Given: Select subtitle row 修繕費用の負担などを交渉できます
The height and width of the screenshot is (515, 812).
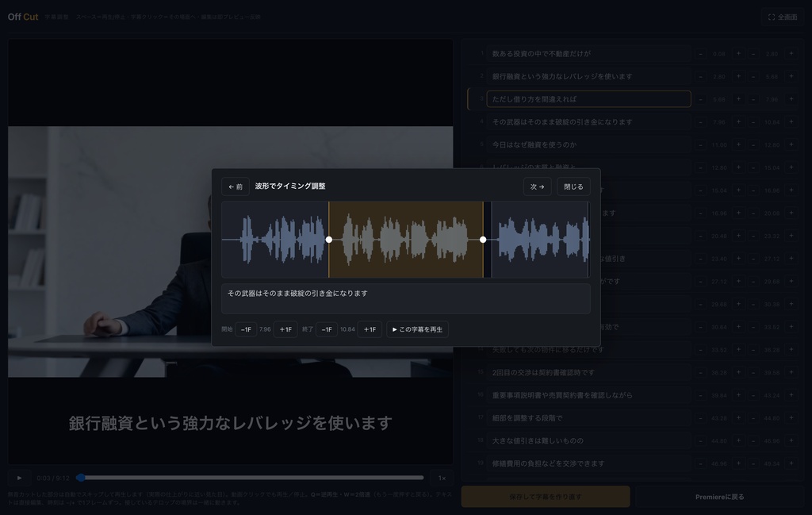Looking at the screenshot, I should click(x=588, y=463).
